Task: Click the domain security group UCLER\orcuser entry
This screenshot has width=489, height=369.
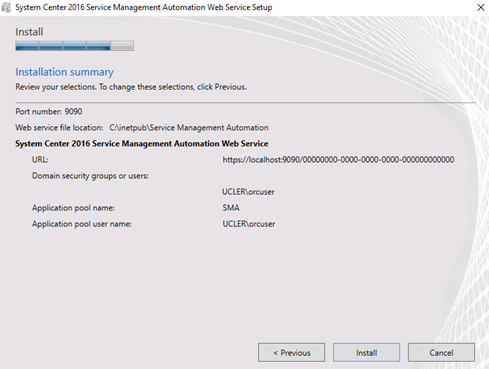Action: coord(248,192)
